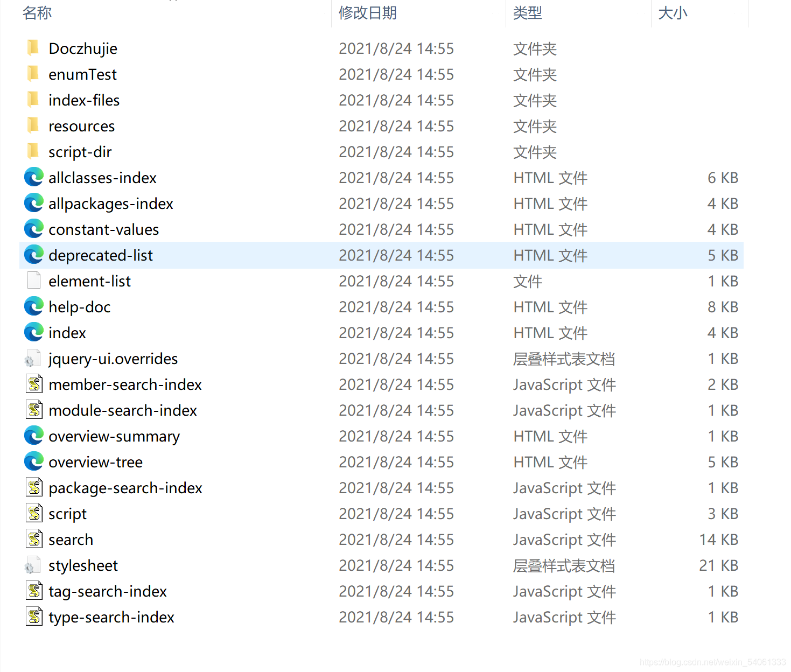
Task: Click the Edge icon beside constant-values
Action: click(x=34, y=229)
